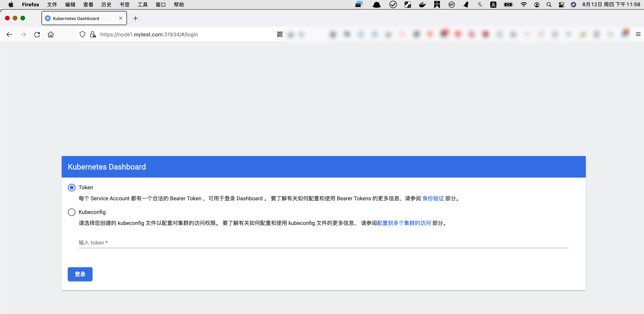Click the checkmark circle menu bar icon
Viewport: 644px width, 314px height.
393,4
